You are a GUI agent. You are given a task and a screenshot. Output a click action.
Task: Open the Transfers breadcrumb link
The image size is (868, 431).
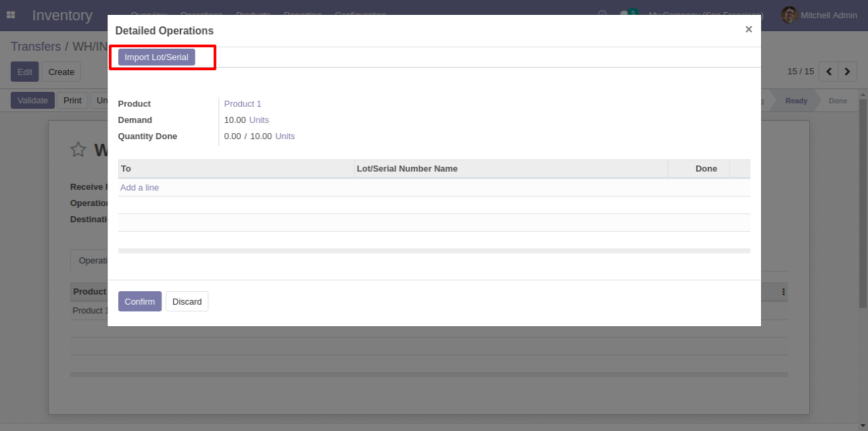[x=36, y=47]
